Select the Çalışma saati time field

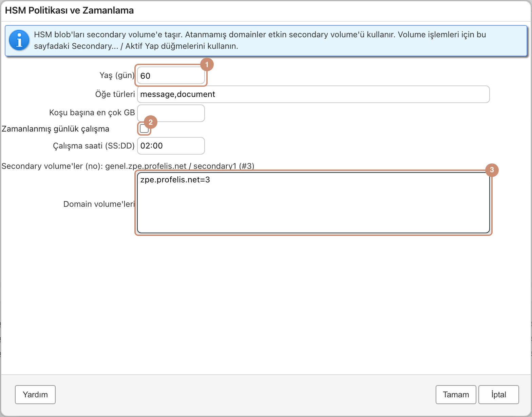click(171, 146)
